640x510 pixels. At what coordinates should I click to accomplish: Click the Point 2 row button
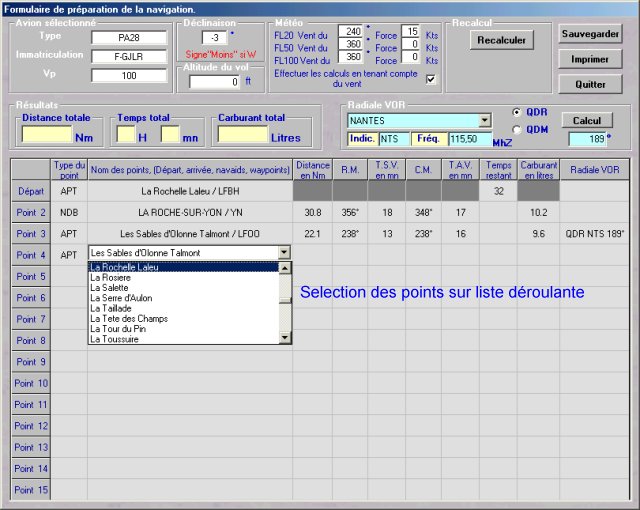tap(31, 212)
